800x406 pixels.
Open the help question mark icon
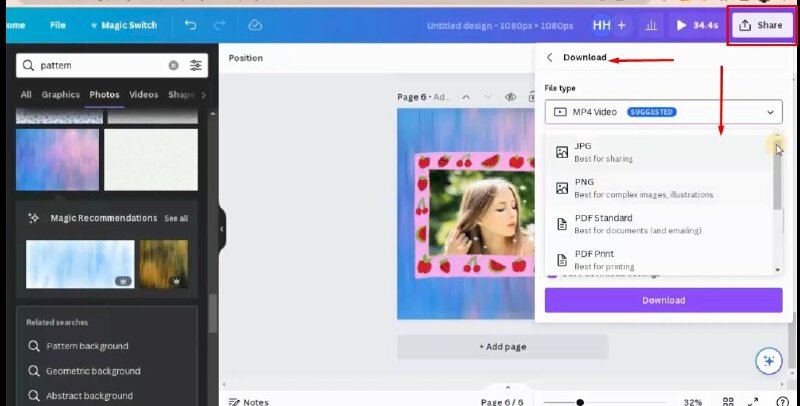(x=782, y=402)
